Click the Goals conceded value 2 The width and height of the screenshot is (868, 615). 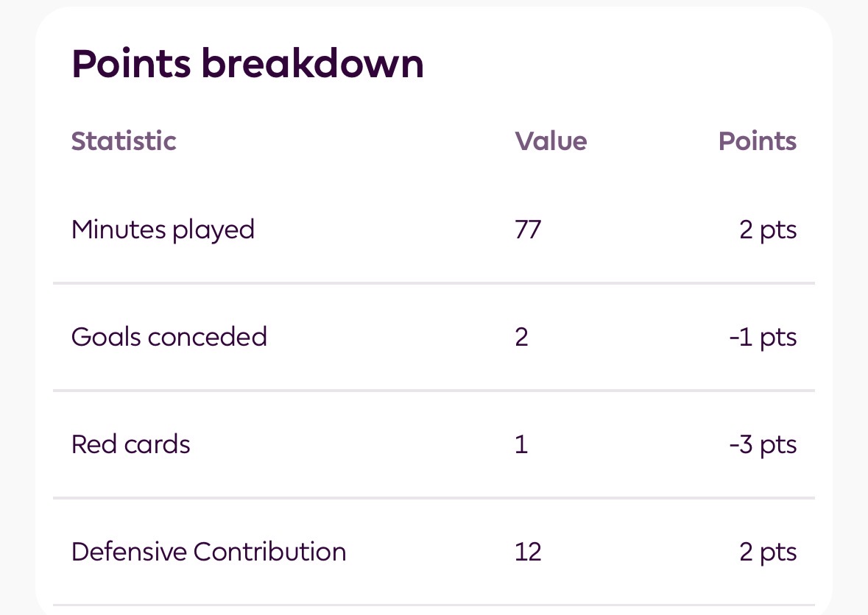click(521, 337)
